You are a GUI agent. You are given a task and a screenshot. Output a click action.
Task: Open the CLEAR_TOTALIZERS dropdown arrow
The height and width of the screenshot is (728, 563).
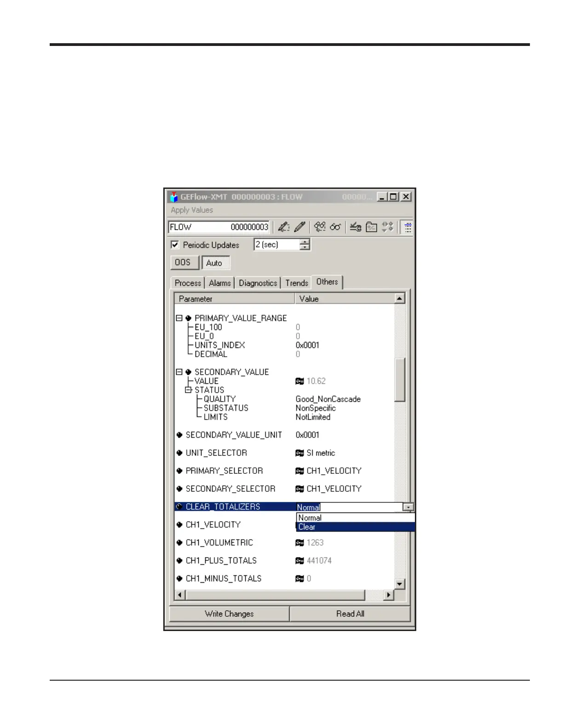(408, 507)
